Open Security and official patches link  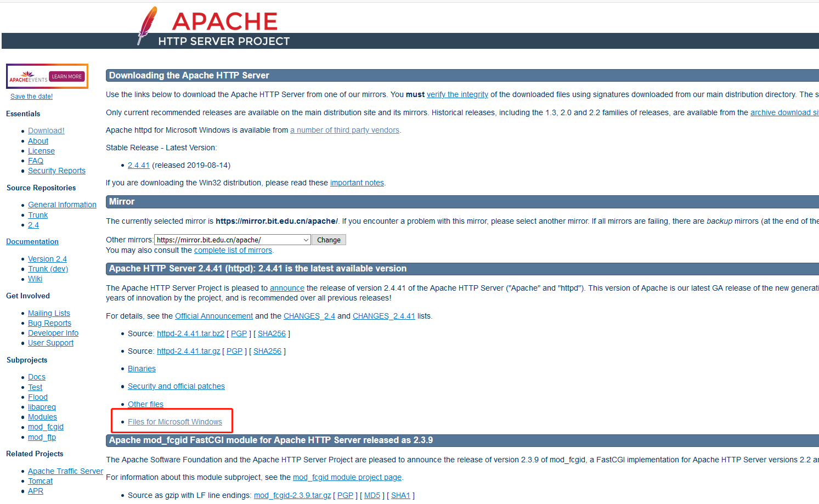click(176, 386)
